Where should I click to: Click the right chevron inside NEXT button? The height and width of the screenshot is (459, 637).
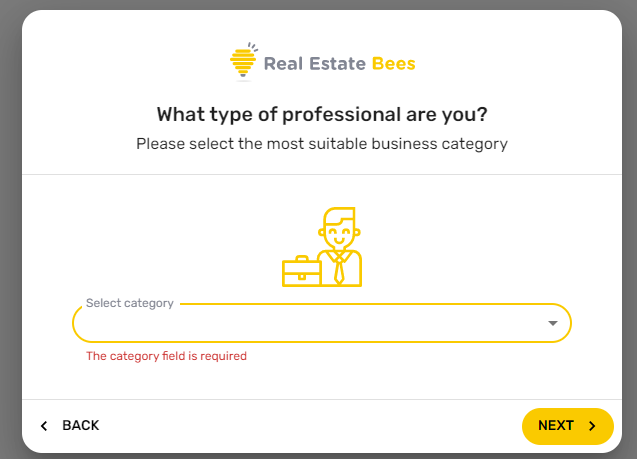(x=592, y=426)
